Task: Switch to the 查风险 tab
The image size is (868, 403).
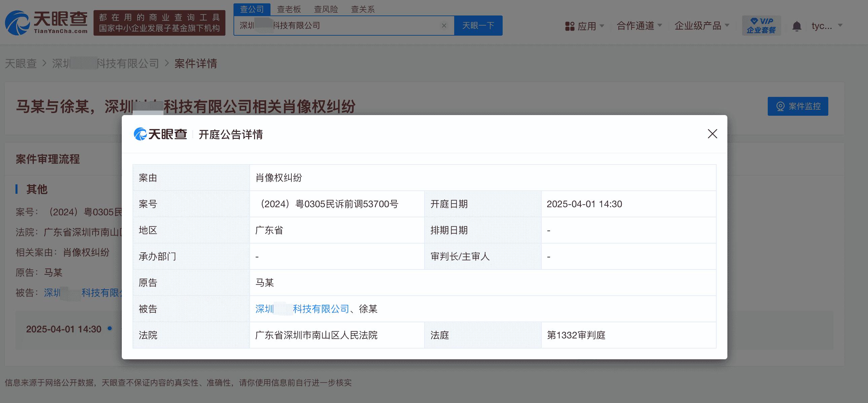Action: coord(326,9)
